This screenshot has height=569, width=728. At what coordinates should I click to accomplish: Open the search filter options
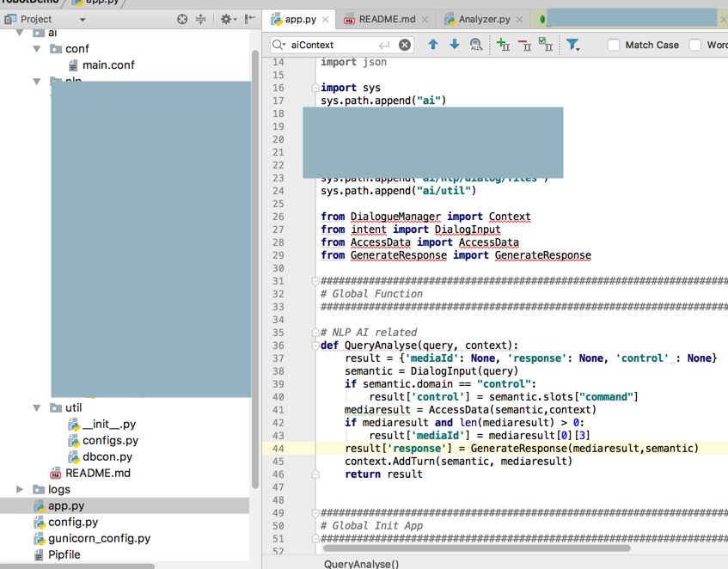click(572, 45)
